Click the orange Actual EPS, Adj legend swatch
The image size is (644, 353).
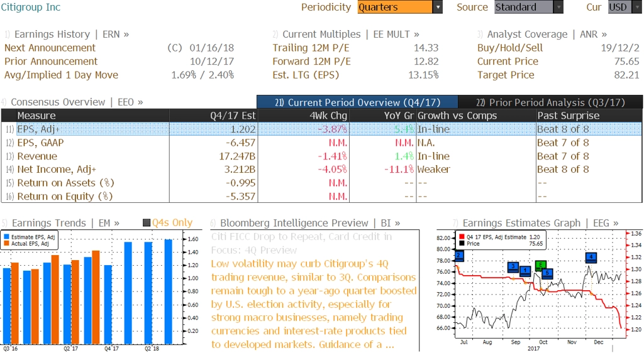point(6,244)
